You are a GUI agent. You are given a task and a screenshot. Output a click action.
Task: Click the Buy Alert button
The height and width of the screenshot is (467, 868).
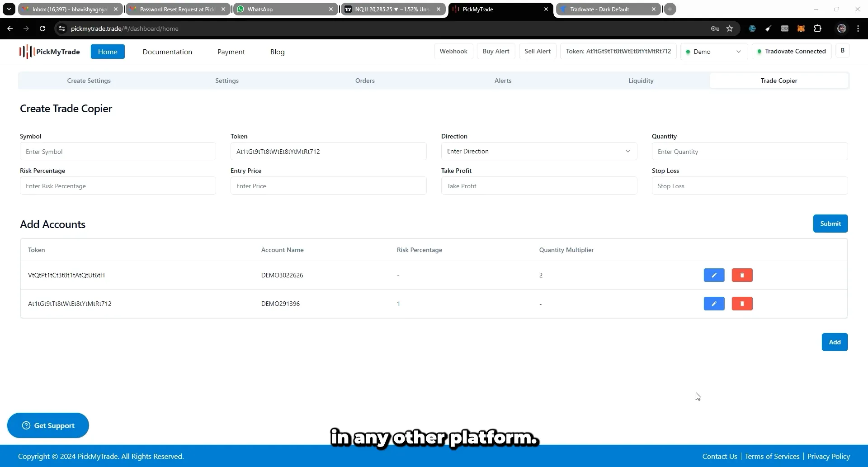point(496,51)
